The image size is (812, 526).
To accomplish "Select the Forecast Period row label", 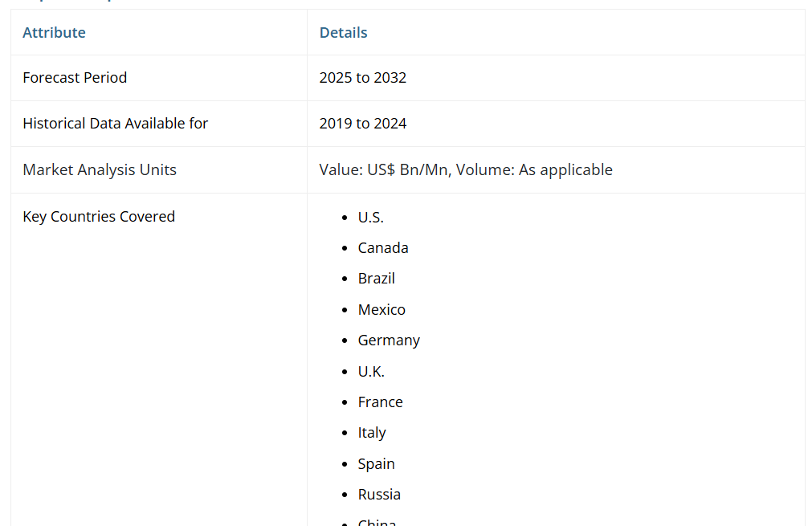I will tap(75, 78).
